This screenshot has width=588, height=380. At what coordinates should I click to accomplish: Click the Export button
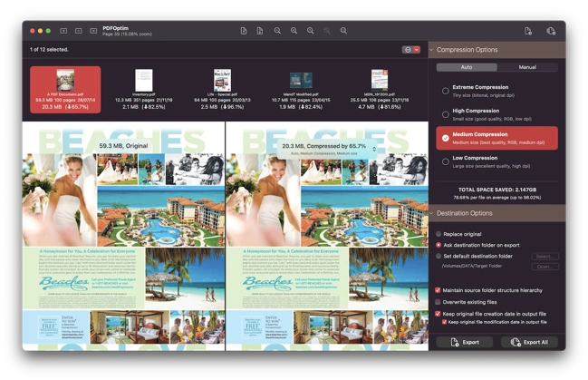(x=464, y=342)
